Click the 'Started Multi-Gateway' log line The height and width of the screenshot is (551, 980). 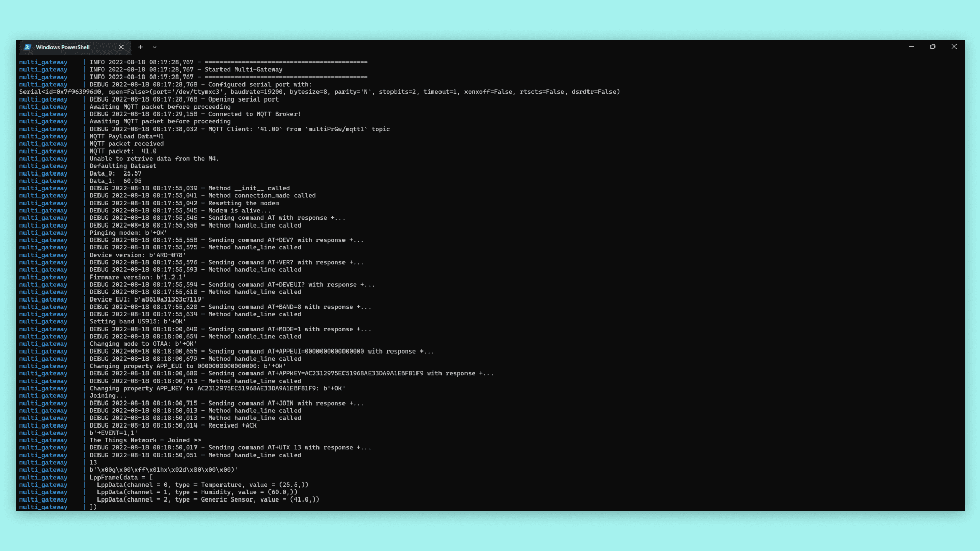coord(243,70)
